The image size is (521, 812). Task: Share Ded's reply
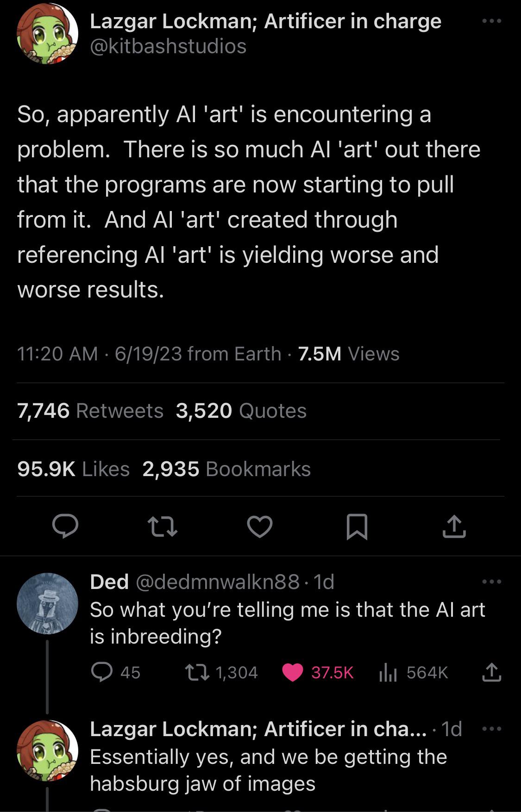coord(491,672)
